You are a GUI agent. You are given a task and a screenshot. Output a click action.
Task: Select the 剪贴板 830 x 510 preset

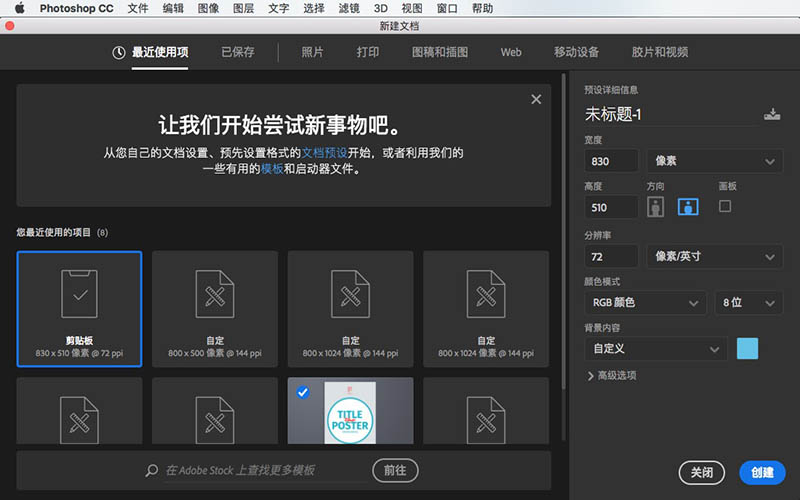pyautogui.click(x=79, y=309)
